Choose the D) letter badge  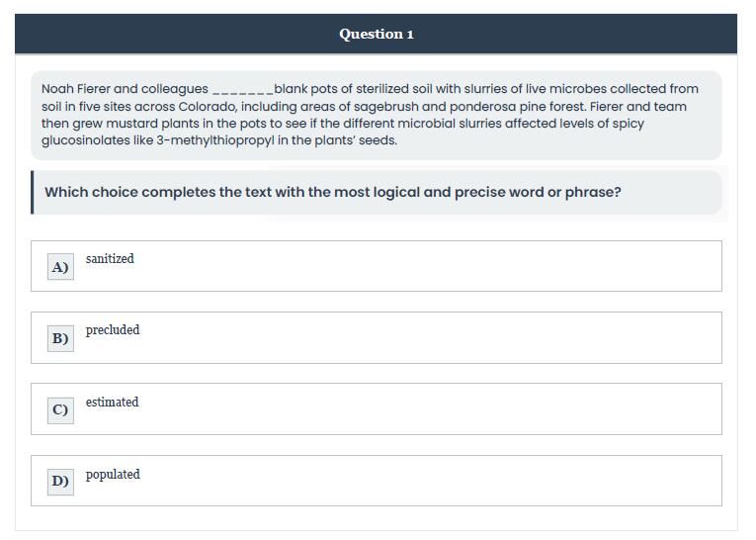coord(60,482)
